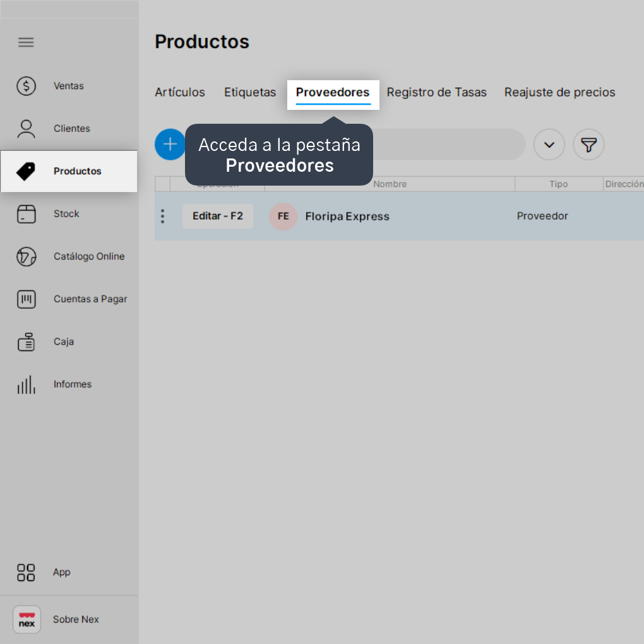Click the Proveedor type cell
Screen dimensions: 644x644
(542, 216)
